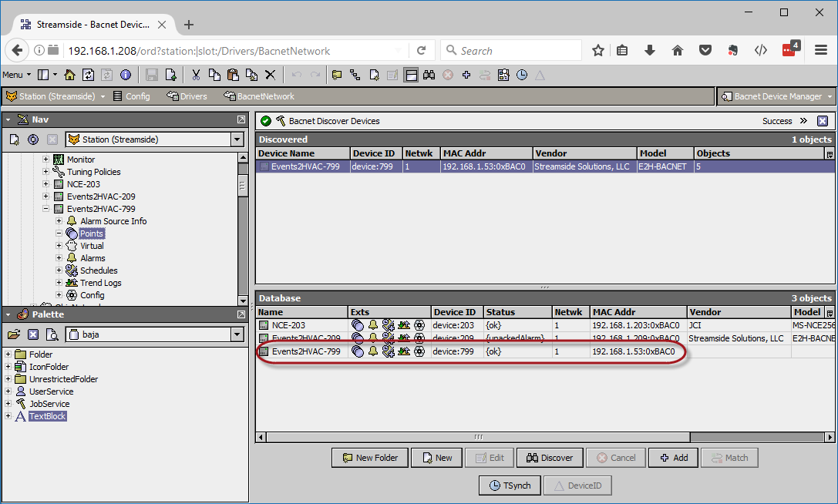This screenshot has width=838, height=504.
Task: Expand the Events2HVAC-209 tree node
Action: point(46,197)
